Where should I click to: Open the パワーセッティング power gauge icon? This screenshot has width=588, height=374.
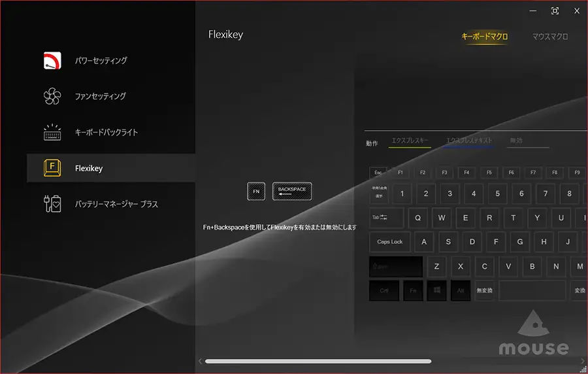coord(52,60)
